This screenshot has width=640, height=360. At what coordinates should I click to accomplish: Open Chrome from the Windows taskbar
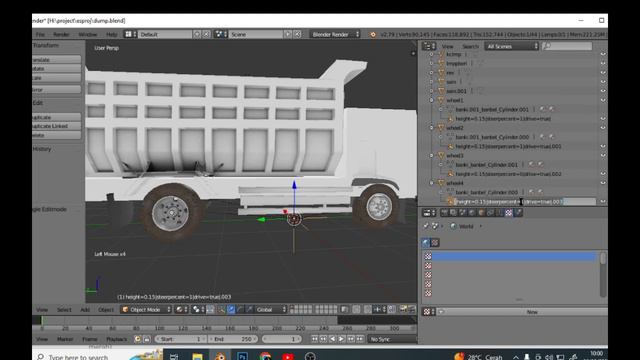point(265,356)
